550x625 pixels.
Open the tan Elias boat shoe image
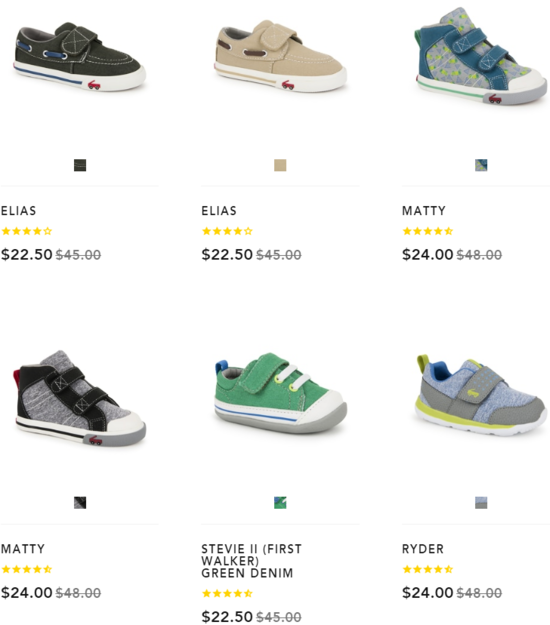280,56
